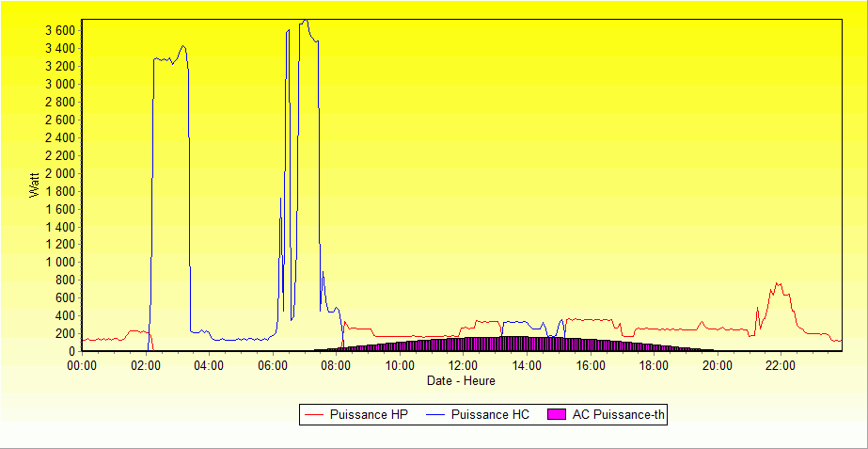Viewport: 868px width, 449px height.
Task: Click the magenta AC Puissance-th legend swatch
Action: pos(558,414)
